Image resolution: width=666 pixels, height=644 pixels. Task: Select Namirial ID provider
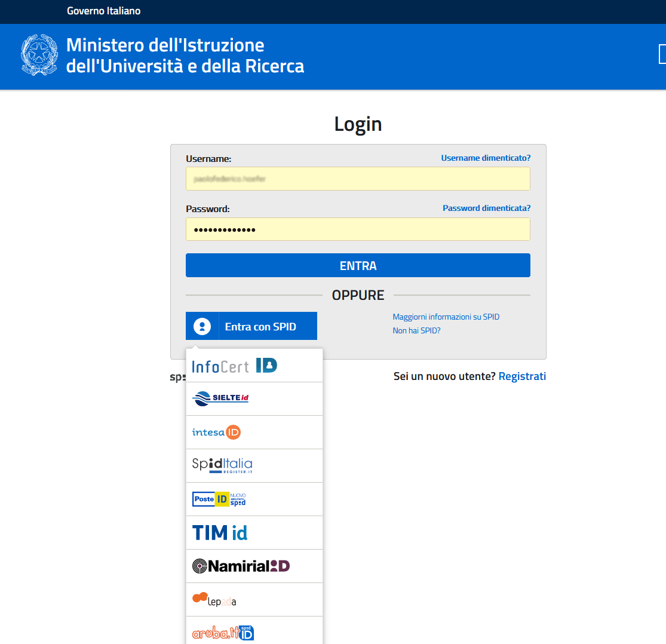coord(241,566)
